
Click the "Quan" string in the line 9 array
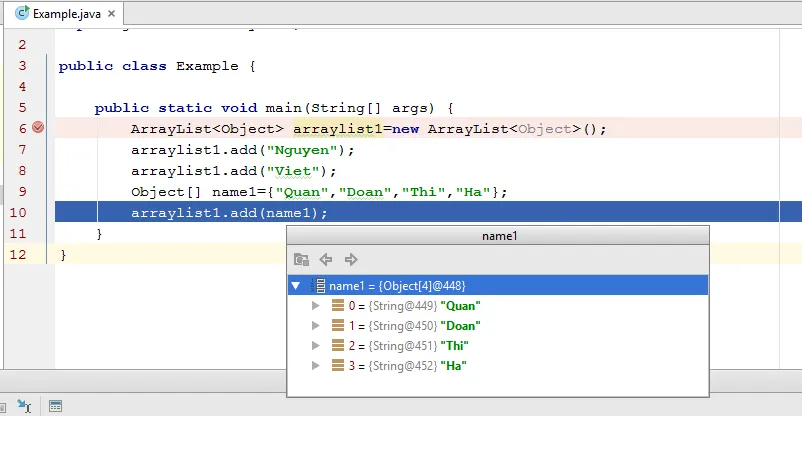click(x=302, y=192)
